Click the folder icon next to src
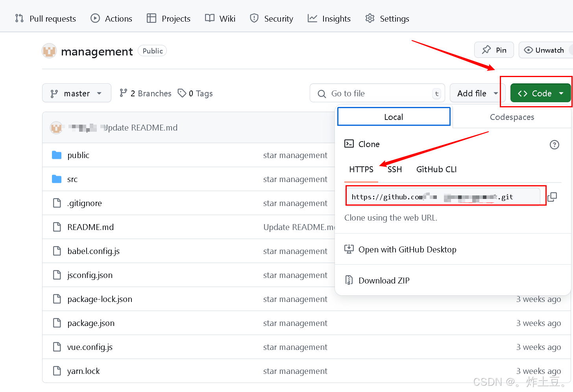The image size is (573, 392). point(57,179)
